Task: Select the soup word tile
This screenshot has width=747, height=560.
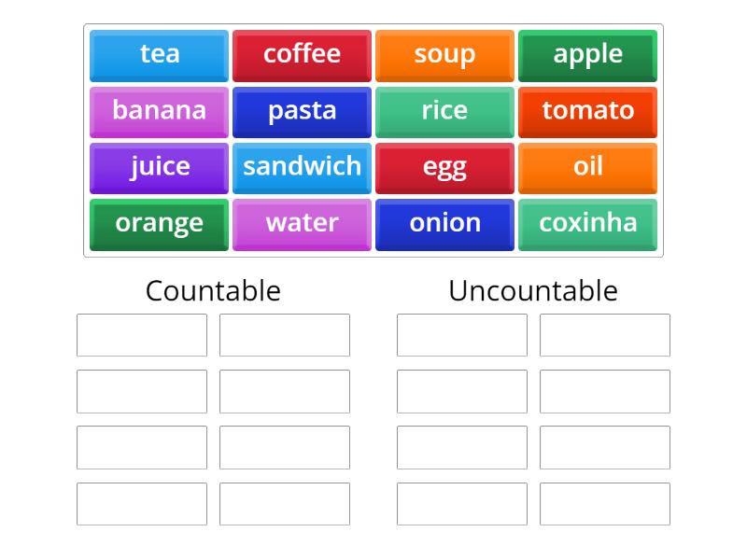Action: (x=444, y=54)
